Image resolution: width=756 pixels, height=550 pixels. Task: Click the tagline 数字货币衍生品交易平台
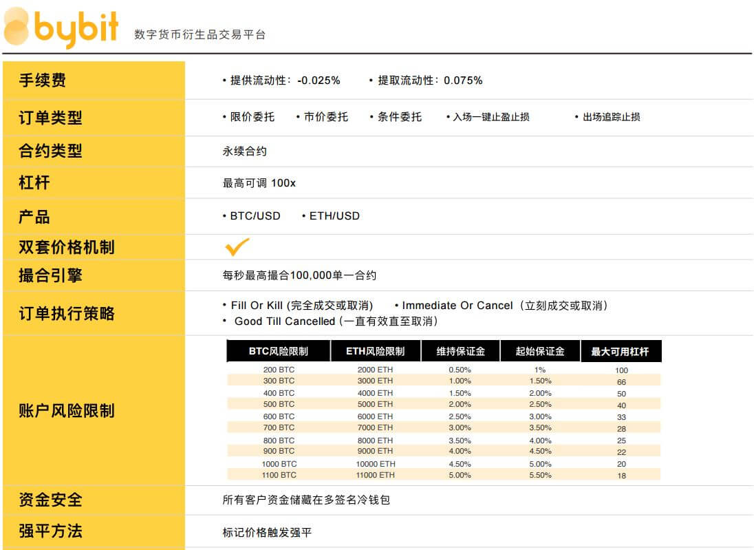(x=200, y=34)
